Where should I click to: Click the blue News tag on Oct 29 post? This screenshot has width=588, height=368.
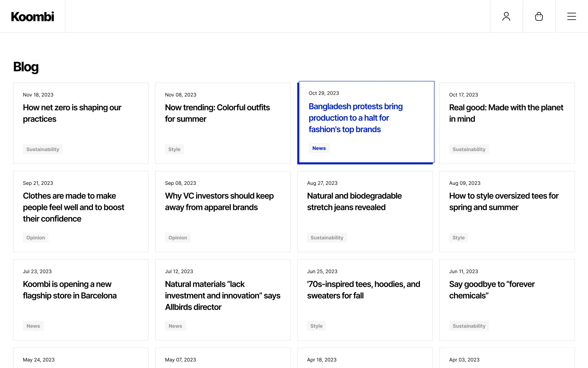click(319, 148)
